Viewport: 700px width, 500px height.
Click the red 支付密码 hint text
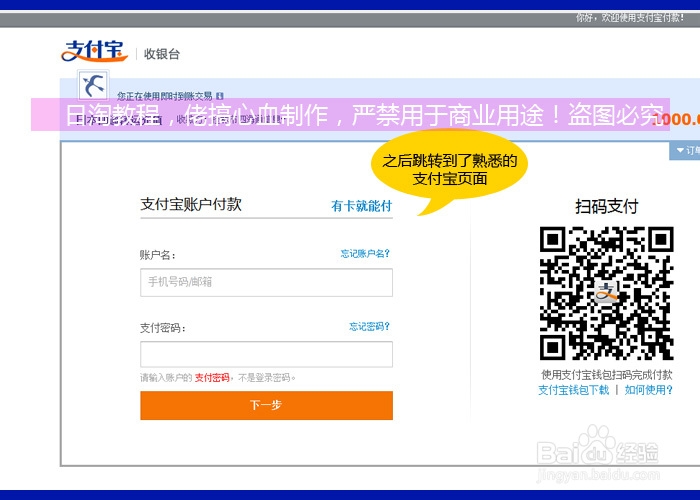(212, 378)
